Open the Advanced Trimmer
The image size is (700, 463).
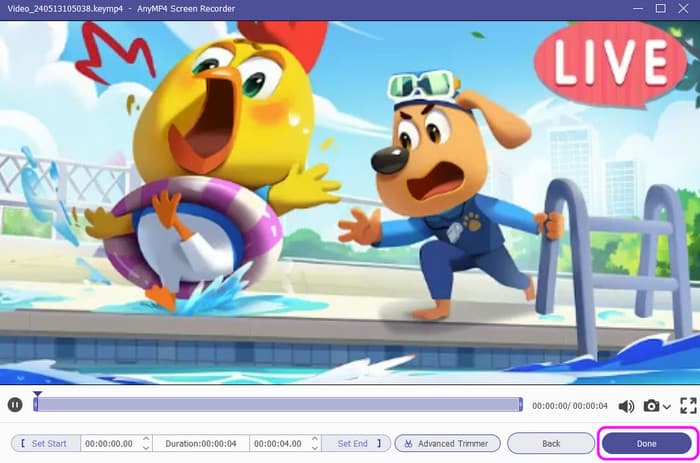pos(447,443)
